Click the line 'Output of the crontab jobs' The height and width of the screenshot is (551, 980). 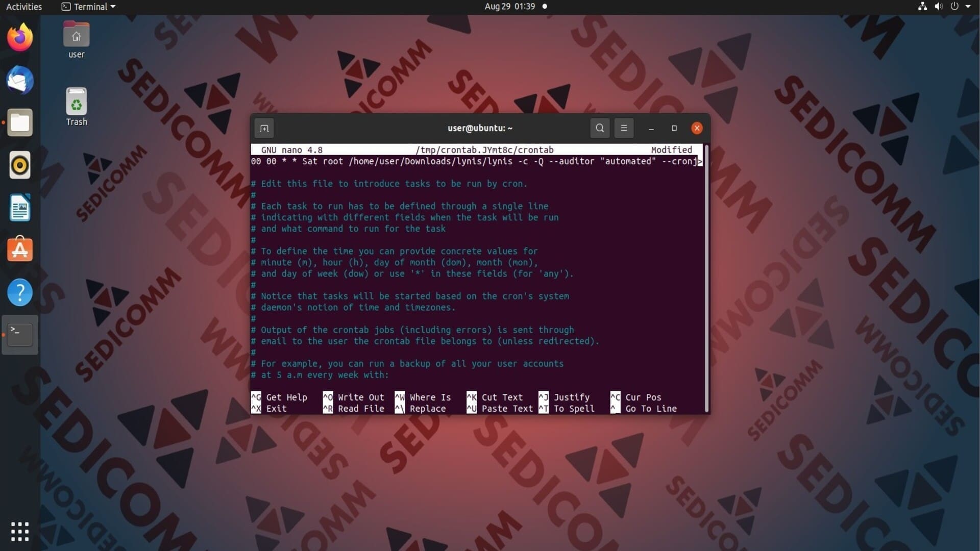tap(412, 330)
